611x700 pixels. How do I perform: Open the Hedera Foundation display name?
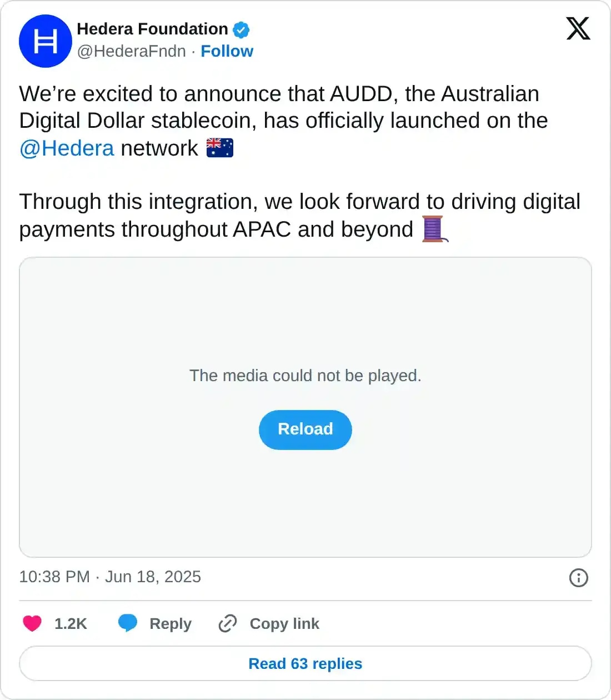[x=152, y=29]
